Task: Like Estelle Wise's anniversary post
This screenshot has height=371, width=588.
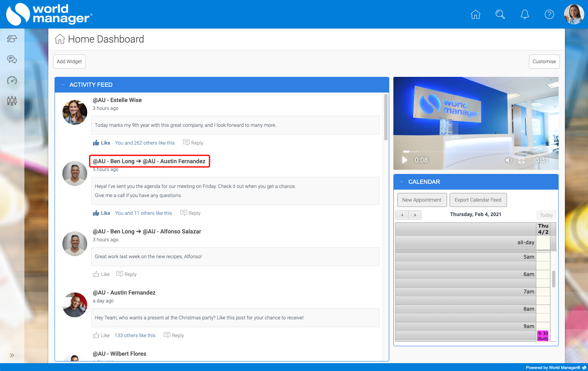Action: coord(101,143)
